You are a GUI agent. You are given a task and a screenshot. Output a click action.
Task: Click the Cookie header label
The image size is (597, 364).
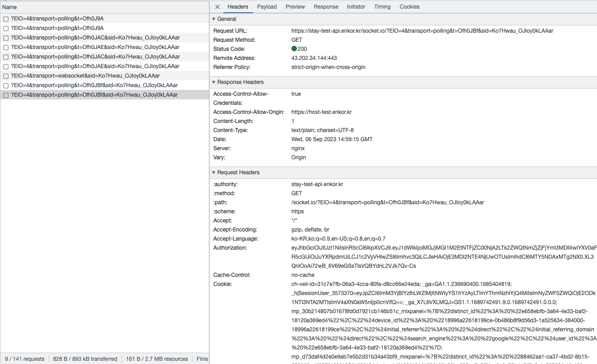(x=222, y=284)
